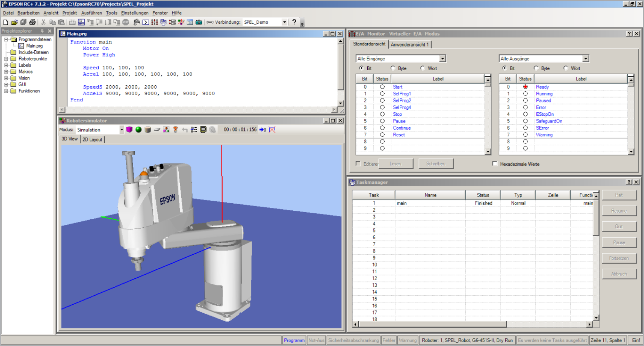
Task: Expand the Roboterpunkte tree node
Action: pos(6,59)
